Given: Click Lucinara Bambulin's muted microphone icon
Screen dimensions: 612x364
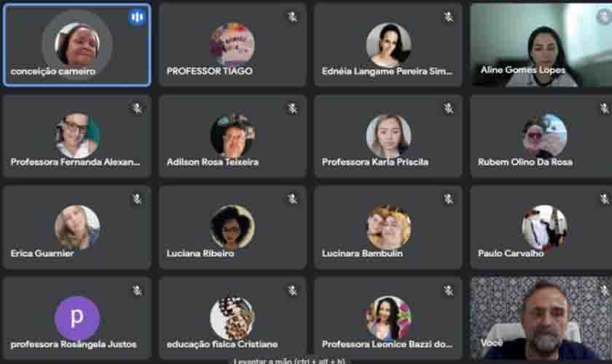Looking at the screenshot, I should [449, 199].
